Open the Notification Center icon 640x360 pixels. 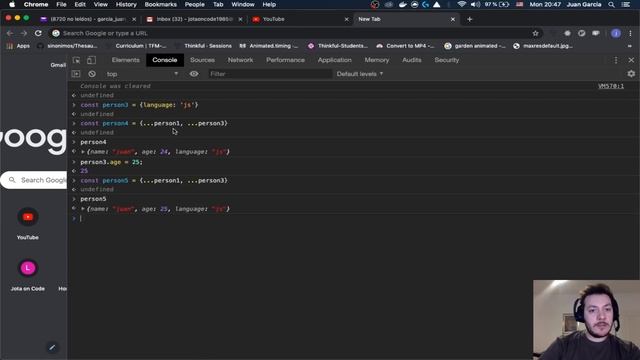pos(625,4)
